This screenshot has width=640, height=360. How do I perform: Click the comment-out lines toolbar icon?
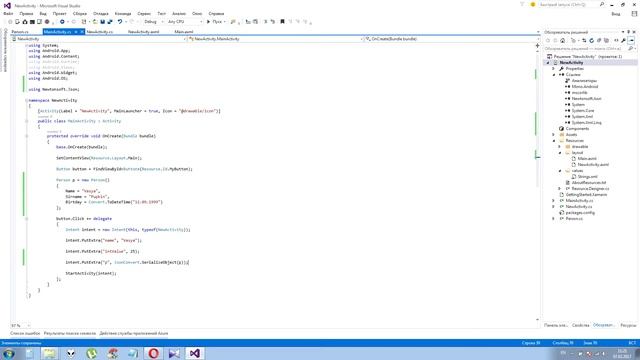coord(265,22)
